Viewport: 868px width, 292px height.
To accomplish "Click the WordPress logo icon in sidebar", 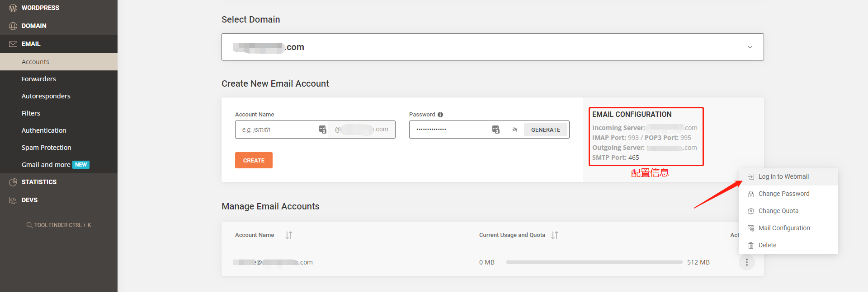I will click(x=13, y=8).
